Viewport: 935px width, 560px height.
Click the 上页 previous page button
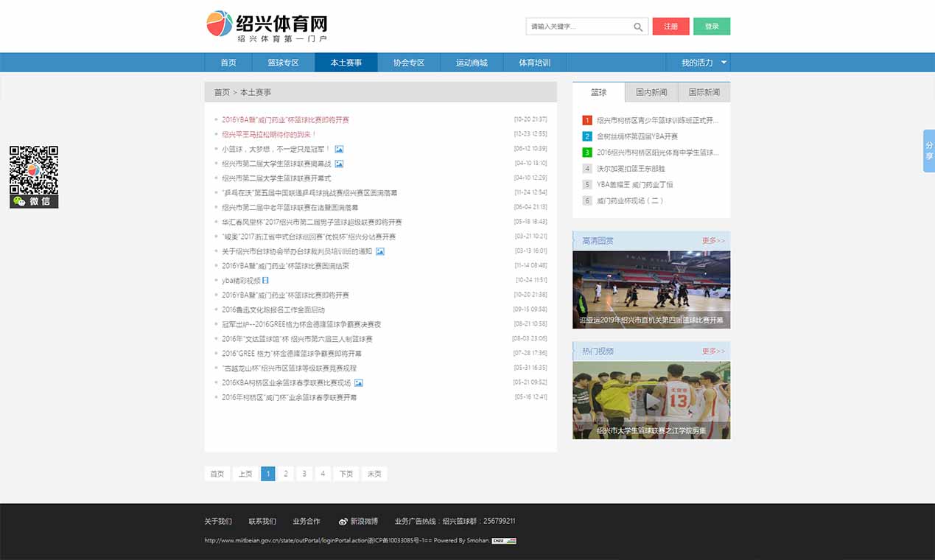point(245,474)
